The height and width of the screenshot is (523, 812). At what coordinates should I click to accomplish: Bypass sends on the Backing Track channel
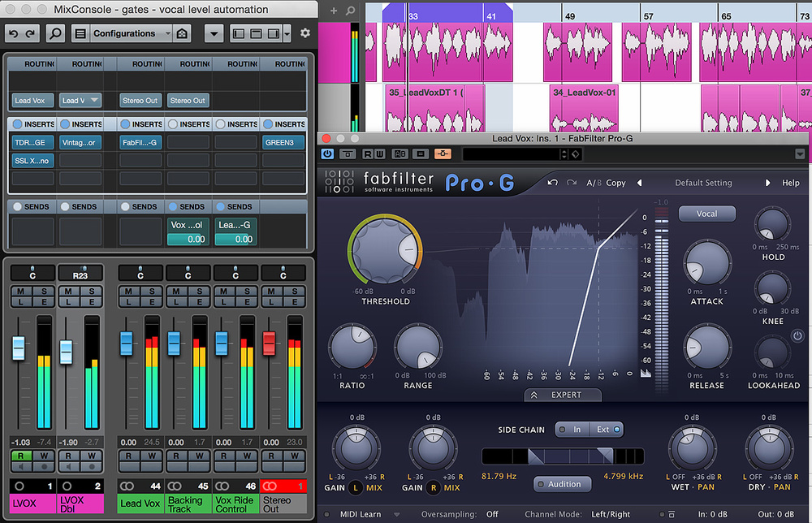click(173, 206)
